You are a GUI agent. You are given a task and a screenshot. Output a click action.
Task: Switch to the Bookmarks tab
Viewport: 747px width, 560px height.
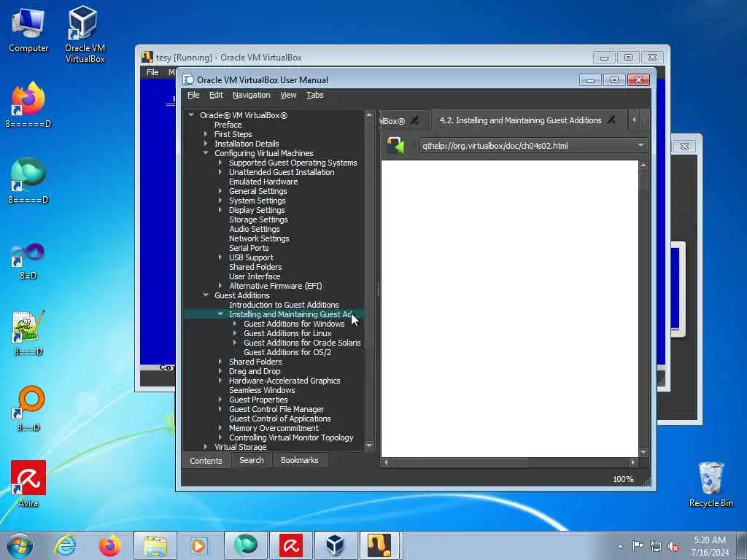click(x=299, y=460)
